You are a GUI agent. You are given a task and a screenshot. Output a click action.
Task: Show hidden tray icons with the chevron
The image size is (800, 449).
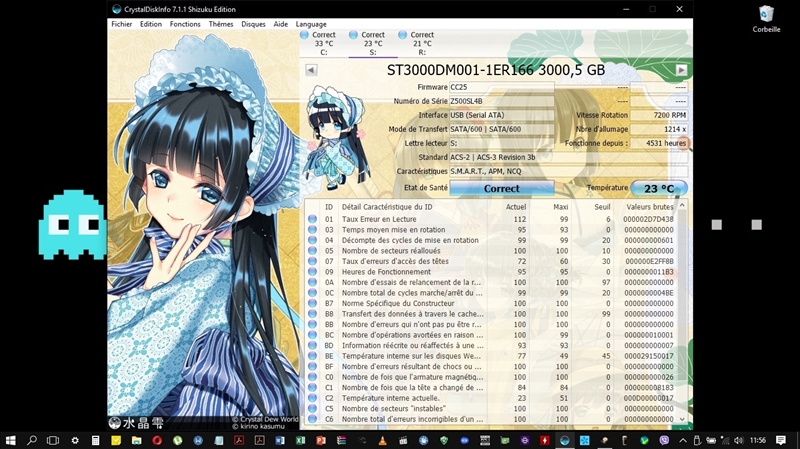click(x=683, y=440)
